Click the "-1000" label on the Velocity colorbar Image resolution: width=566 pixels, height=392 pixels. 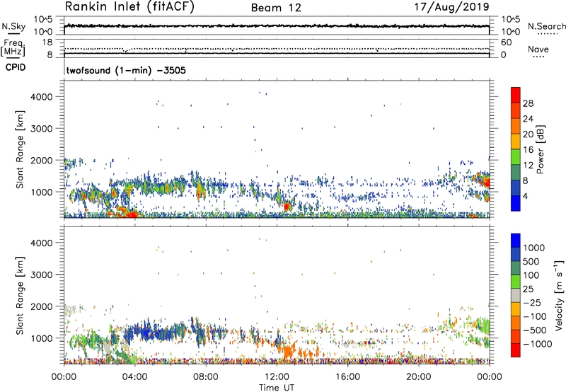[538, 344]
